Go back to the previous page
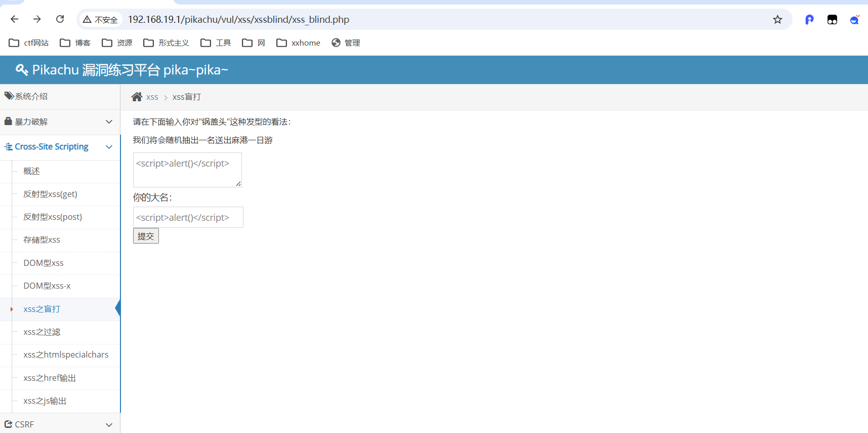This screenshot has height=433, width=868. click(x=14, y=19)
